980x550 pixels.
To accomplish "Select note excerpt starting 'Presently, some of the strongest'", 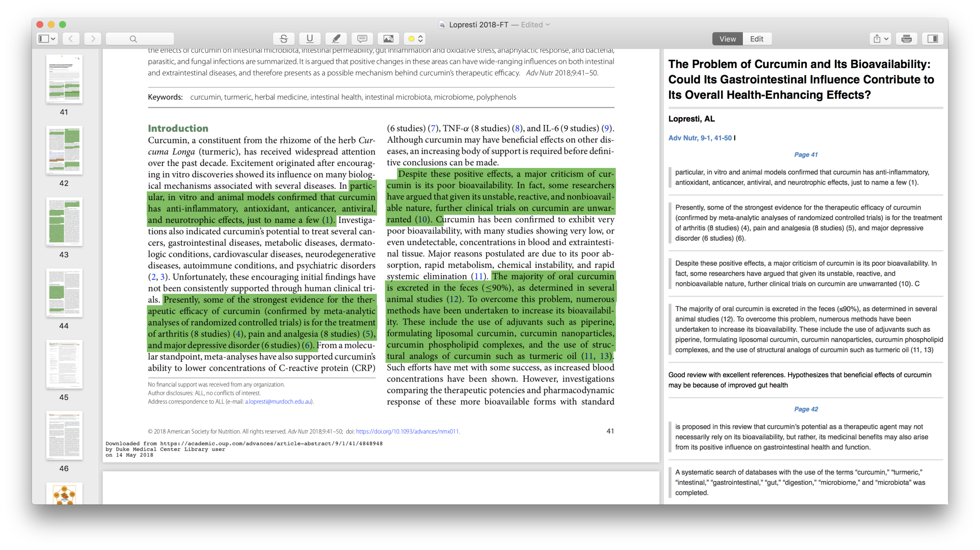I will coord(806,223).
